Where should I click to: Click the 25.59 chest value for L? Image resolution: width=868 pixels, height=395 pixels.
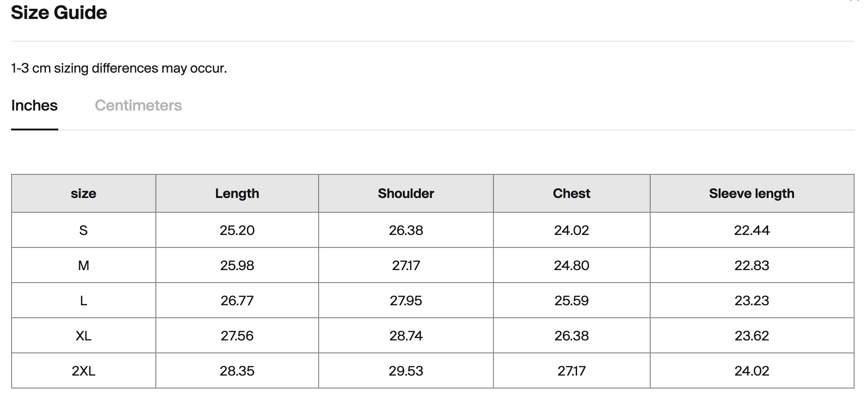coord(571,301)
